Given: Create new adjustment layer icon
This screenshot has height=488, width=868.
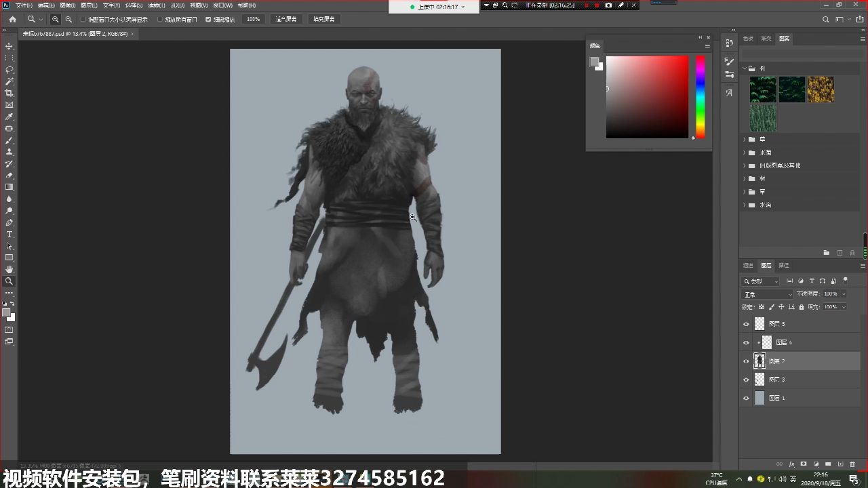Looking at the screenshot, I should (816, 464).
